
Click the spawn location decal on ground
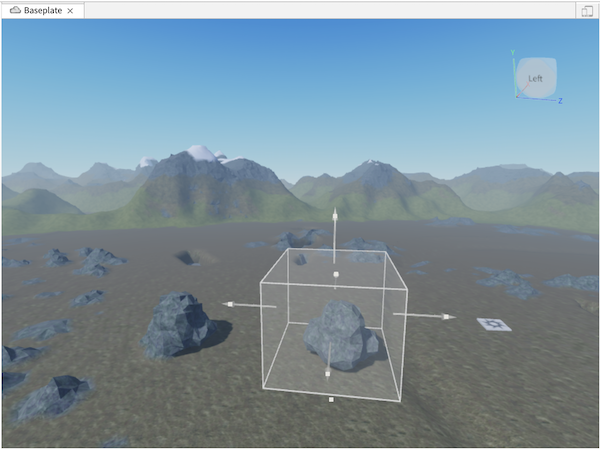pyautogui.click(x=494, y=325)
